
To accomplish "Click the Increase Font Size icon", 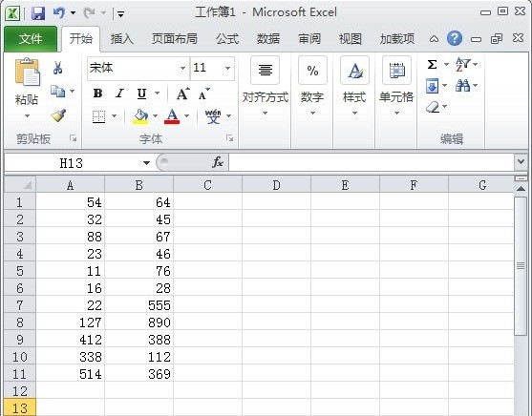I will pyautogui.click(x=182, y=94).
